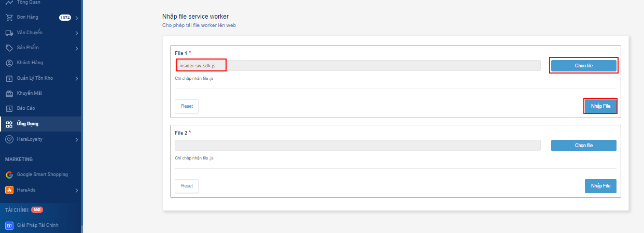Screen dimensions: 644x233
Task: Click the empty File 2 filename field
Action: pyautogui.click(x=357, y=145)
